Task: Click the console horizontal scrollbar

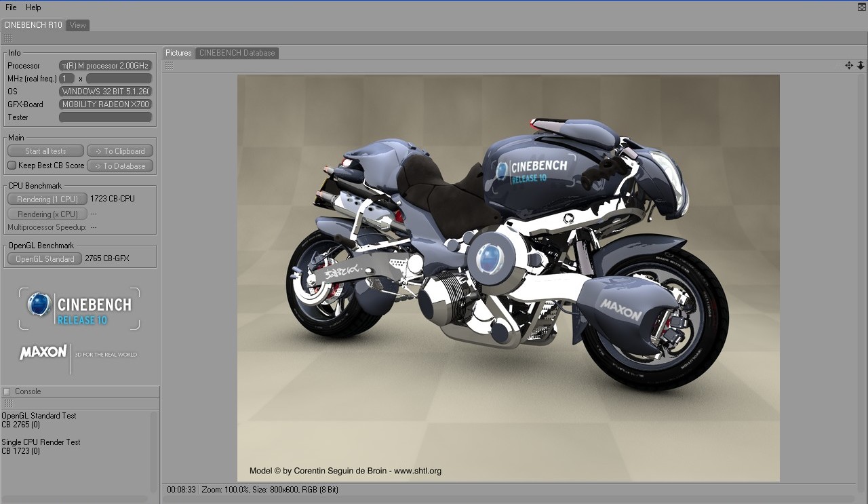Action: [75, 499]
